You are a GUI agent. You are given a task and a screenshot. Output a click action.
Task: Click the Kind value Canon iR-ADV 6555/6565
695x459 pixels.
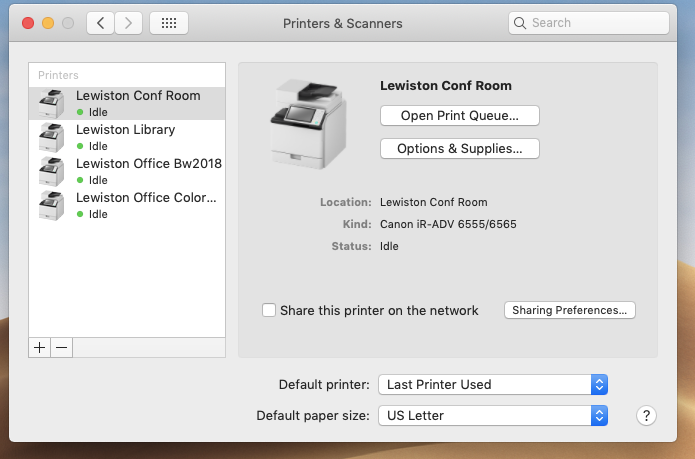[448, 224]
